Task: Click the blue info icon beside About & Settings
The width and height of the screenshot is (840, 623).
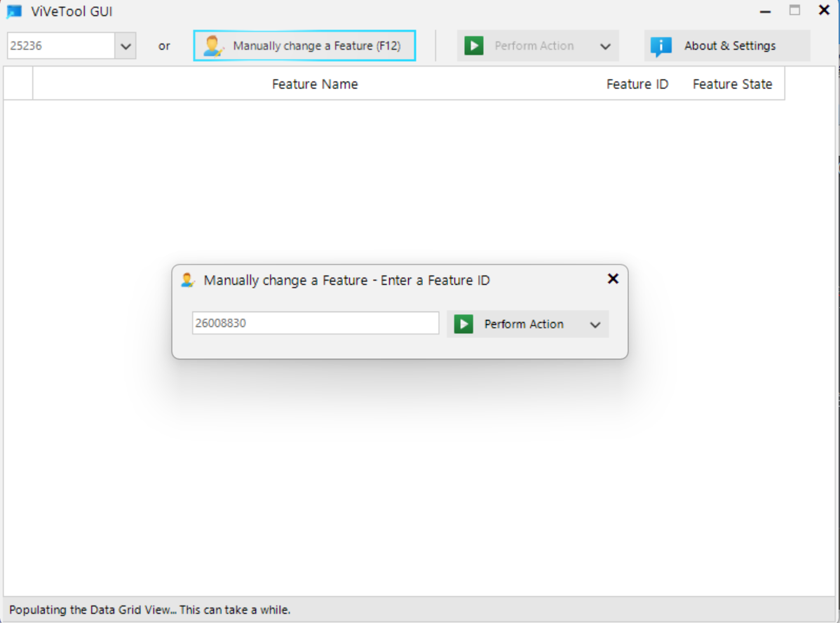Action: [661, 46]
